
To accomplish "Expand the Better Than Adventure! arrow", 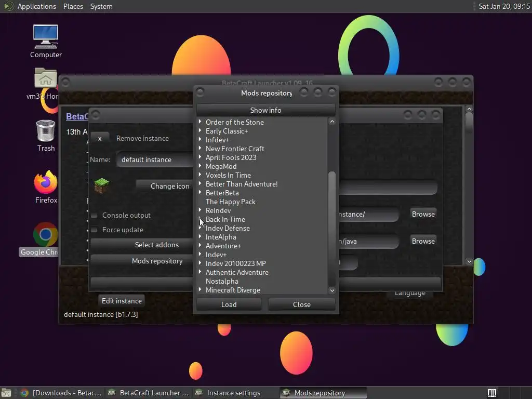I will [x=200, y=183].
